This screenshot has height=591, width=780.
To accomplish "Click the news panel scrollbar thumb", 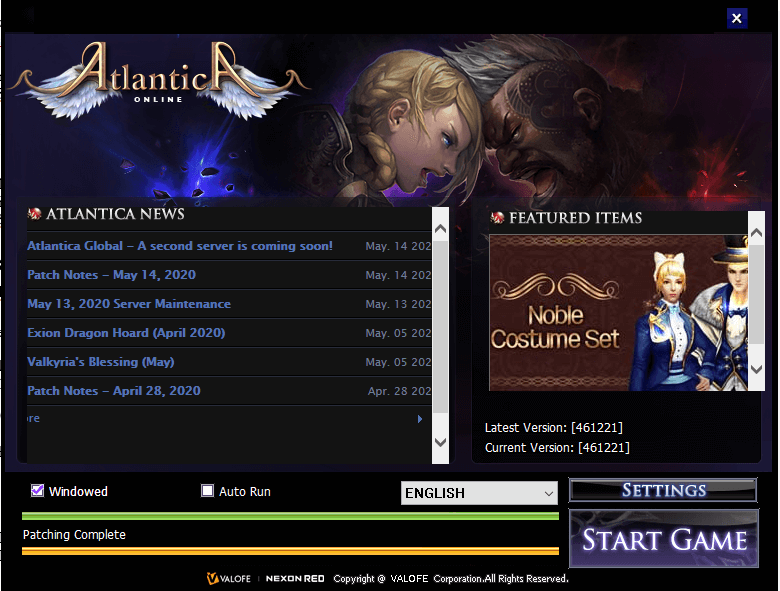I will click(x=440, y=327).
